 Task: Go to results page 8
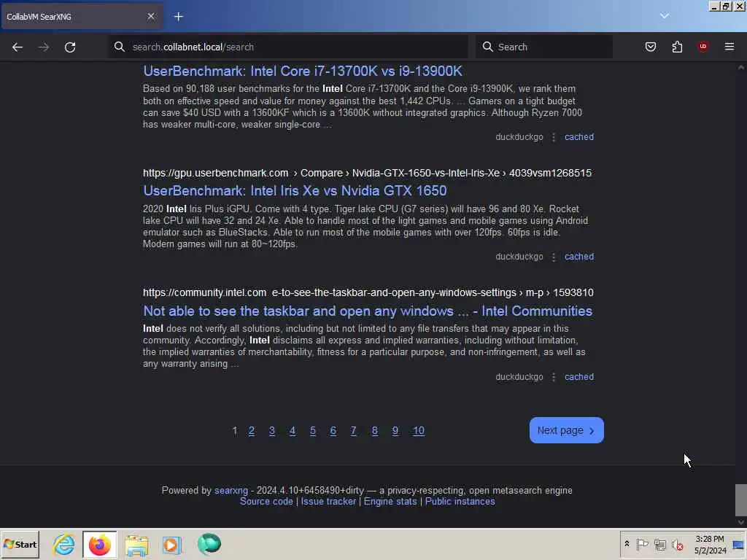374,430
